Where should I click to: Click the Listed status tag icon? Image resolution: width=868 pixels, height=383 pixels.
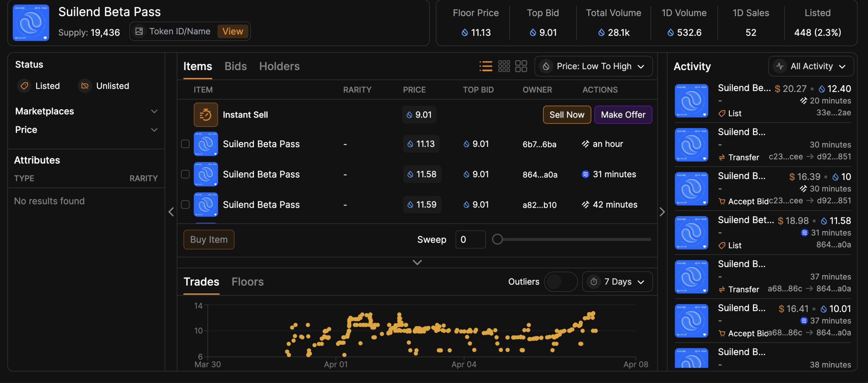pyautogui.click(x=24, y=86)
